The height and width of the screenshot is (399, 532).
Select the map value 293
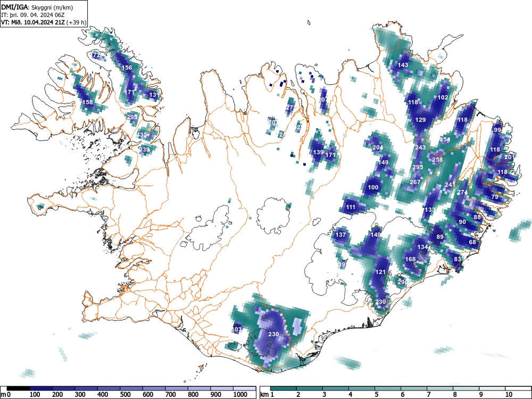[132, 117]
